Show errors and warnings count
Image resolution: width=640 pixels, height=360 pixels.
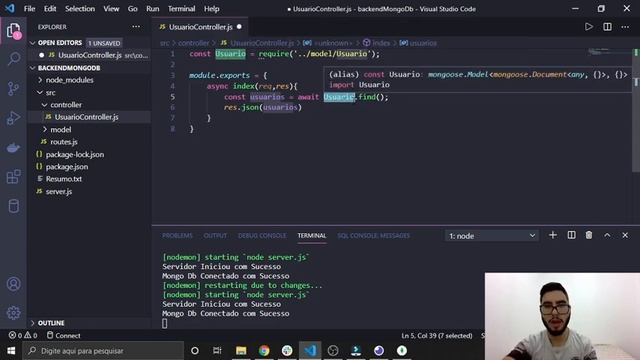point(23,336)
